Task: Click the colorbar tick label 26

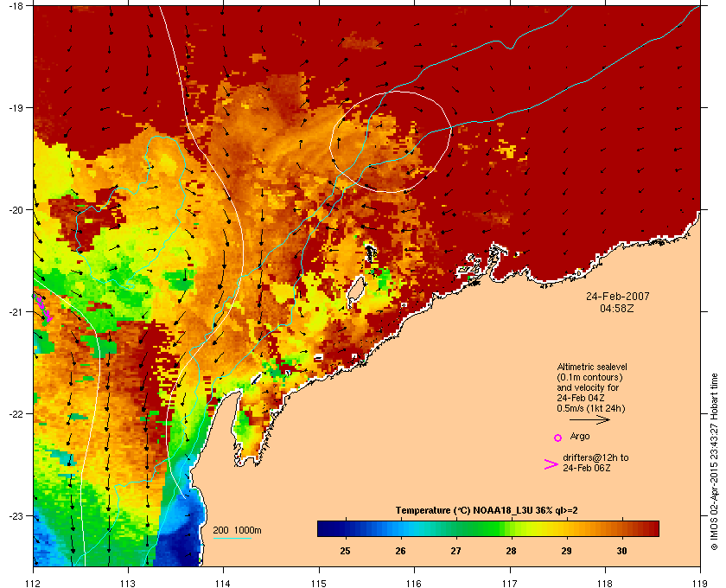Action: pyautogui.click(x=400, y=551)
